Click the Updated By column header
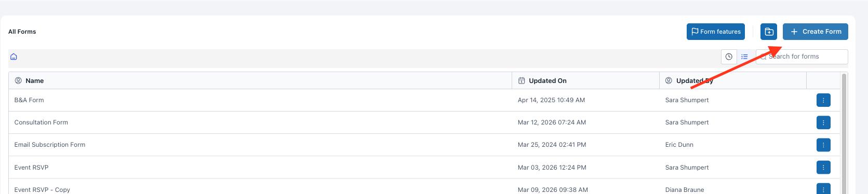This screenshot has width=868, height=194. (689, 80)
